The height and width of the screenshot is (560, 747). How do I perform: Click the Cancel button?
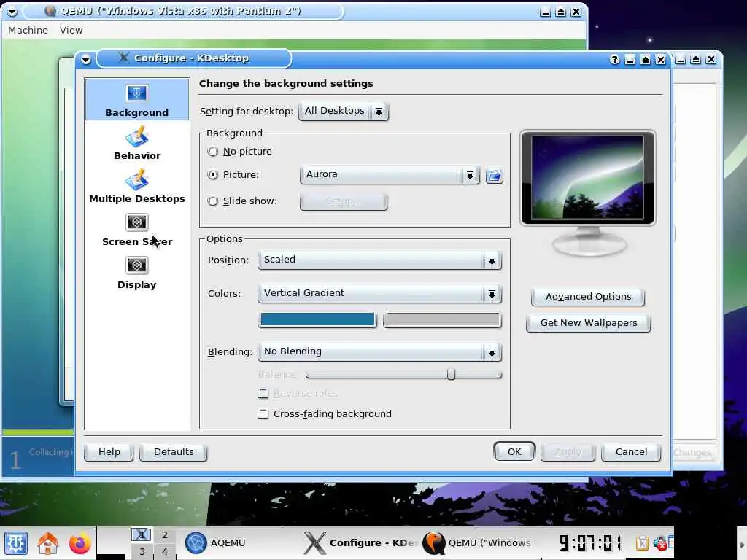click(x=631, y=452)
